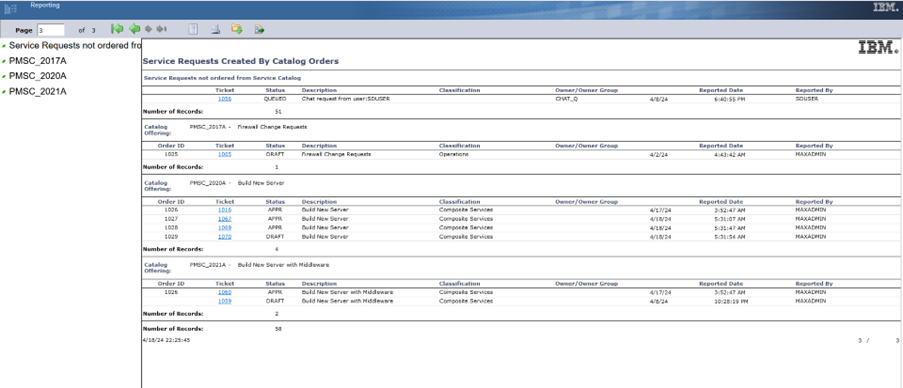Click the greyed-out next page arrow
903x388 pixels.
pyautogui.click(x=149, y=29)
